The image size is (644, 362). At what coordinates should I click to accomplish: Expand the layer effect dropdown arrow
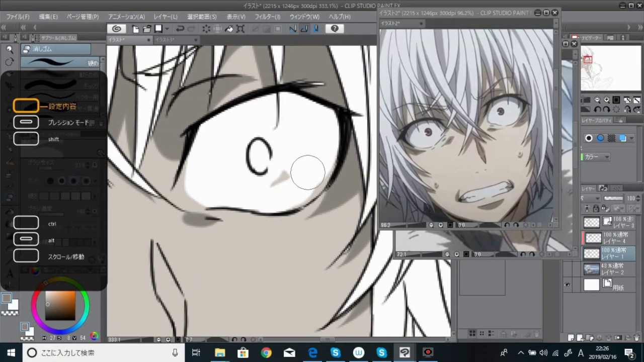(632, 138)
